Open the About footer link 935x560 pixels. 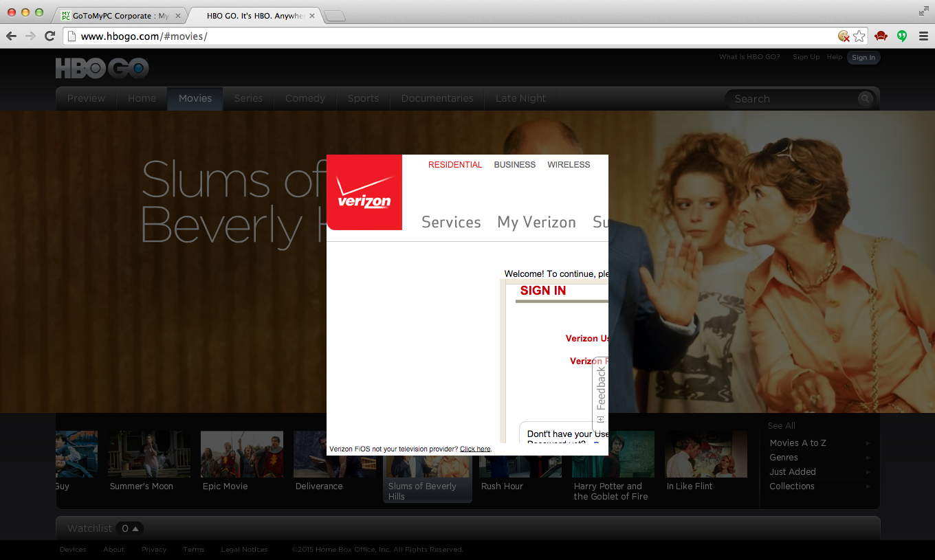(x=113, y=550)
